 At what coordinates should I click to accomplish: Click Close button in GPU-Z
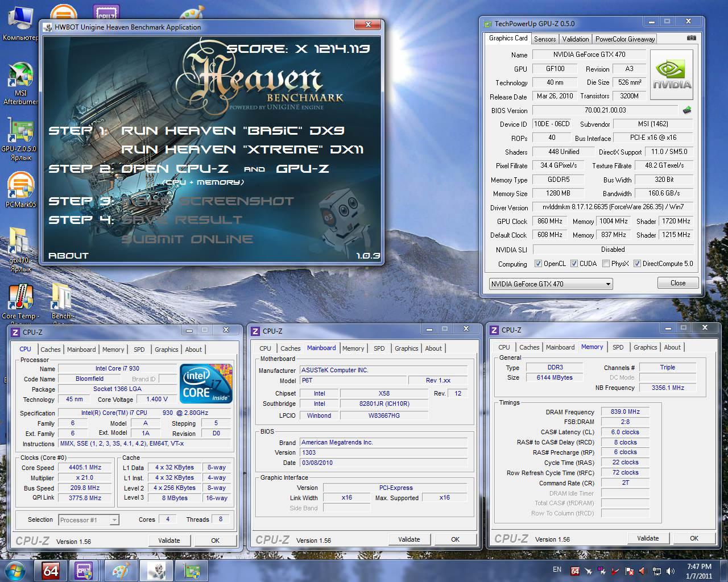[x=677, y=283]
